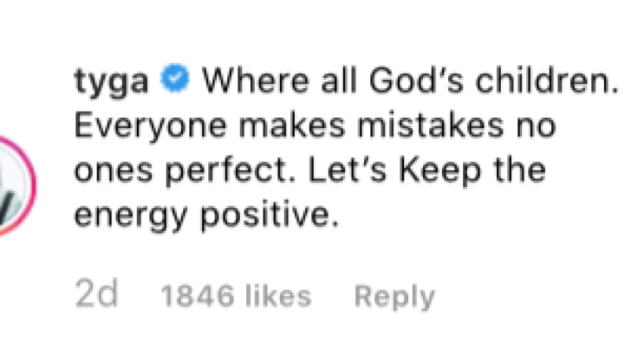Image resolution: width=644 pixels, height=355 pixels.
Task: Click the number "1846" in the likes count
Action: pyautogui.click(x=197, y=296)
